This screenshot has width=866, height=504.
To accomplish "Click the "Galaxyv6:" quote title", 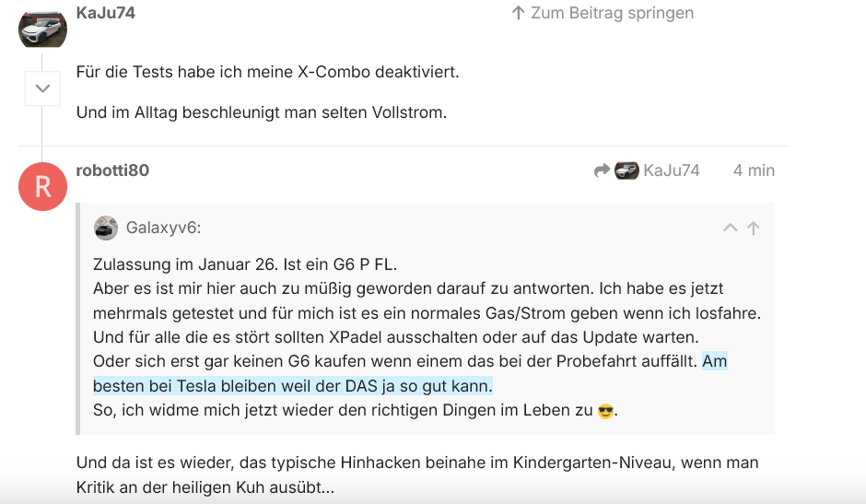I will (163, 228).
